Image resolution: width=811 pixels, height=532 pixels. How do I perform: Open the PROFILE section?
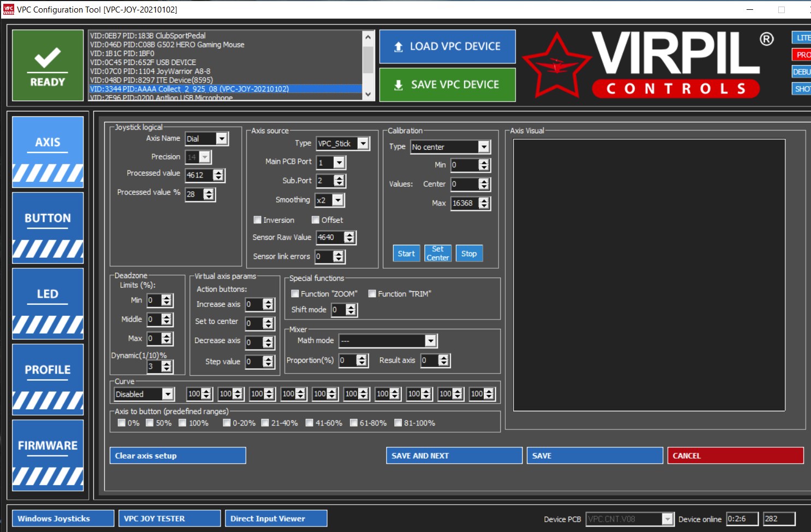coord(48,380)
